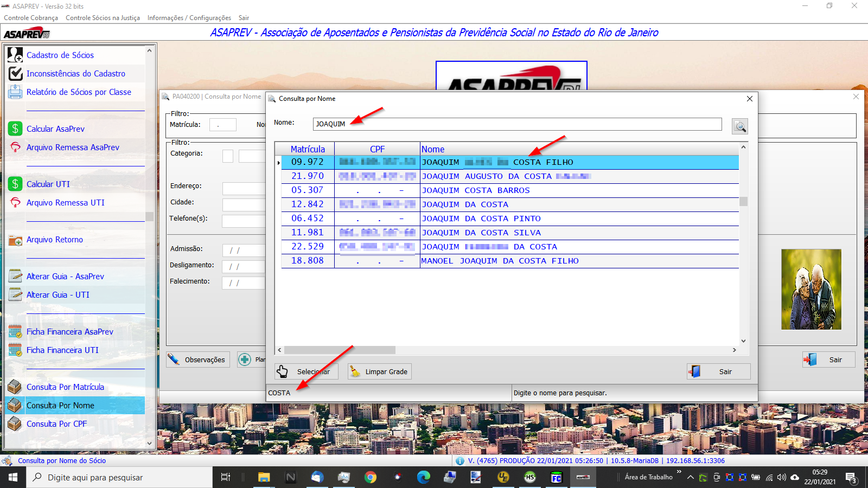868x488 pixels.
Task: Click the Limpar Grade button
Action: coord(380,371)
